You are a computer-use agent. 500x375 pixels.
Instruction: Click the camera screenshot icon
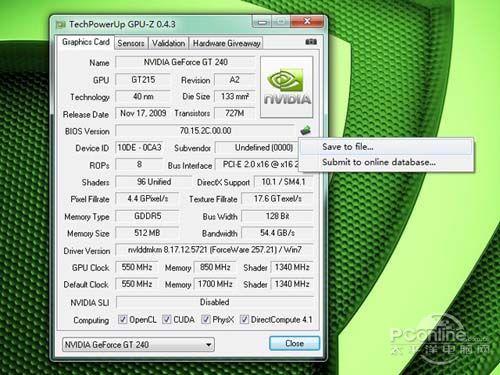(x=311, y=42)
